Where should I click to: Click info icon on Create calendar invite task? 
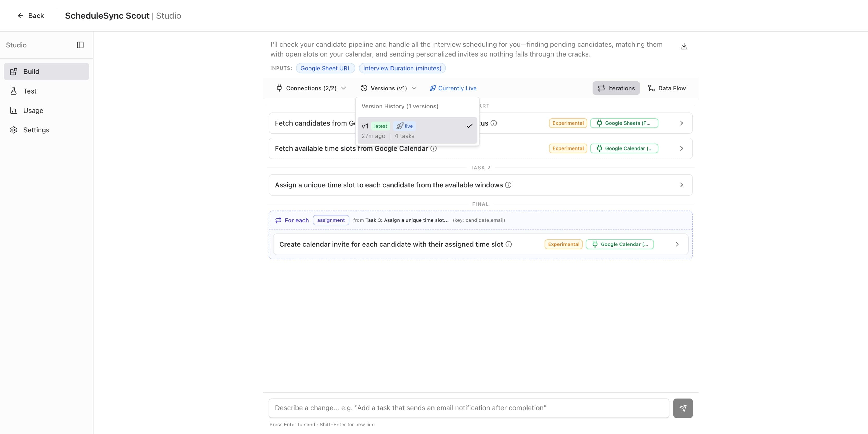point(509,244)
